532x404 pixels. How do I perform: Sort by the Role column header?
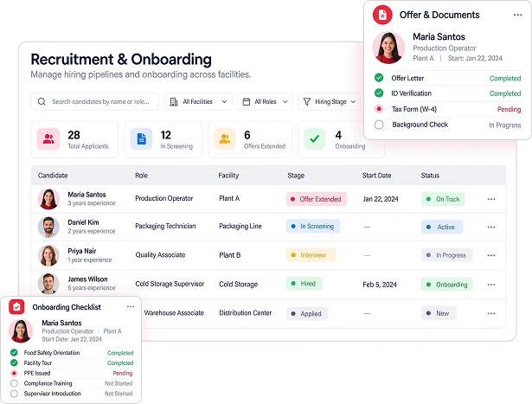pos(141,176)
